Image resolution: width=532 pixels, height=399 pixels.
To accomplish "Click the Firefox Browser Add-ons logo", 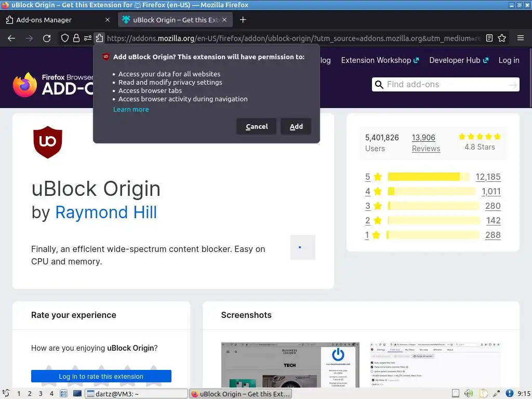I will click(52, 85).
